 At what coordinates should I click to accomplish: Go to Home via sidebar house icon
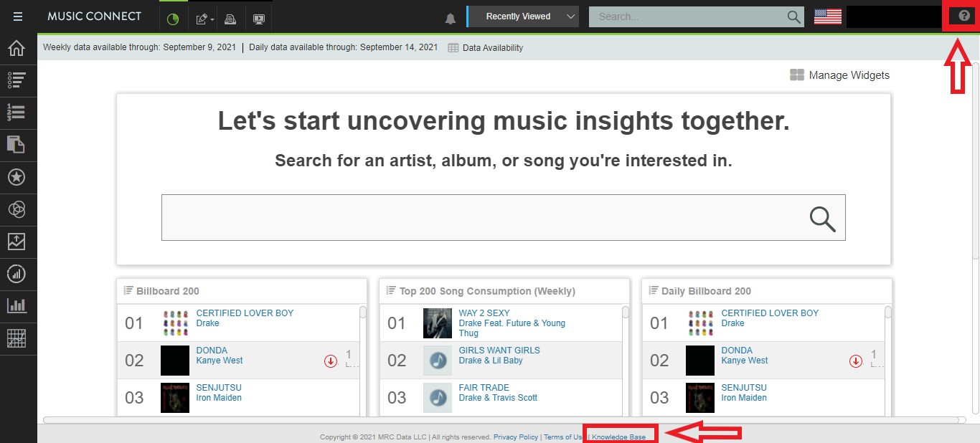[17, 48]
